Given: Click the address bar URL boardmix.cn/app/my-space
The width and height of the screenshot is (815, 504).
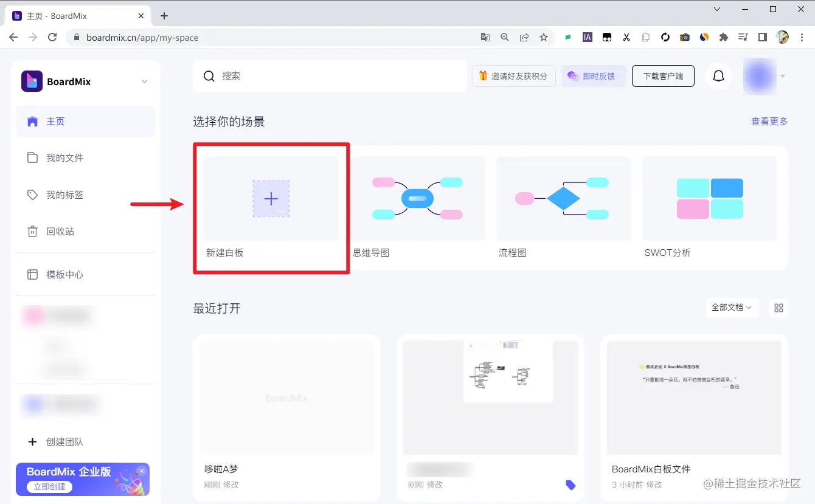Looking at the screenshot, I should pos(142,38).
